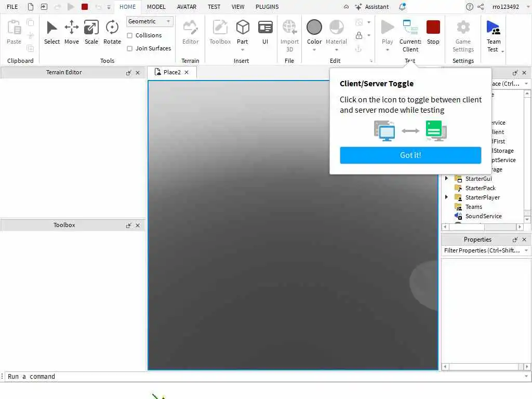This screenshot has width=532, height=399.
Task: Open the Toolbox from ribbon
Action: click(220, 33)
